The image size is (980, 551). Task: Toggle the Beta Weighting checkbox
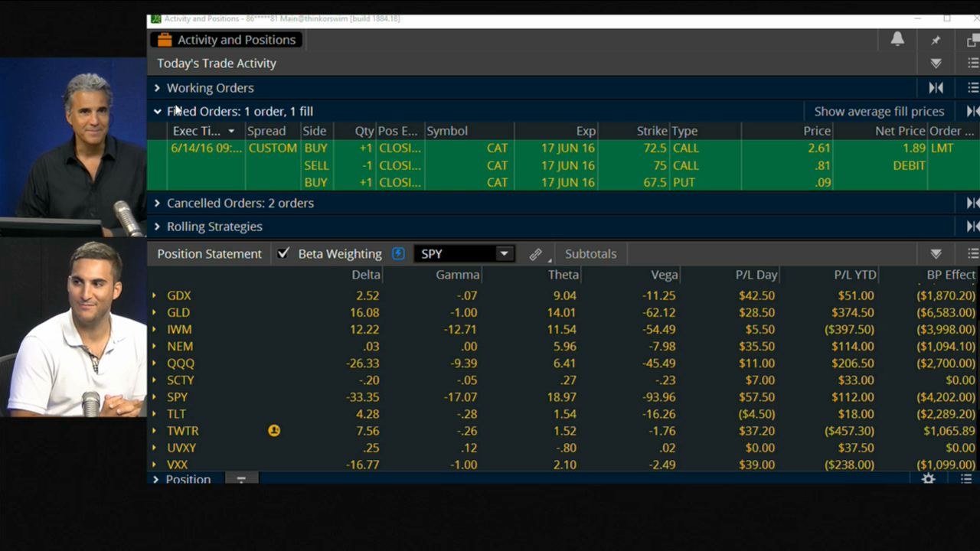[283, 253]
